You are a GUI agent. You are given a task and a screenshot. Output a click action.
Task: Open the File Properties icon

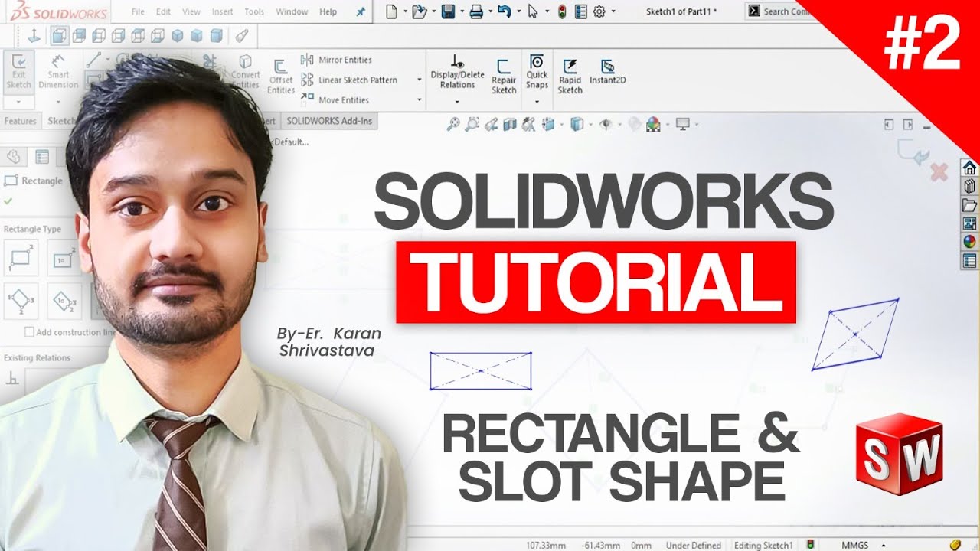[x=580, y=11]
